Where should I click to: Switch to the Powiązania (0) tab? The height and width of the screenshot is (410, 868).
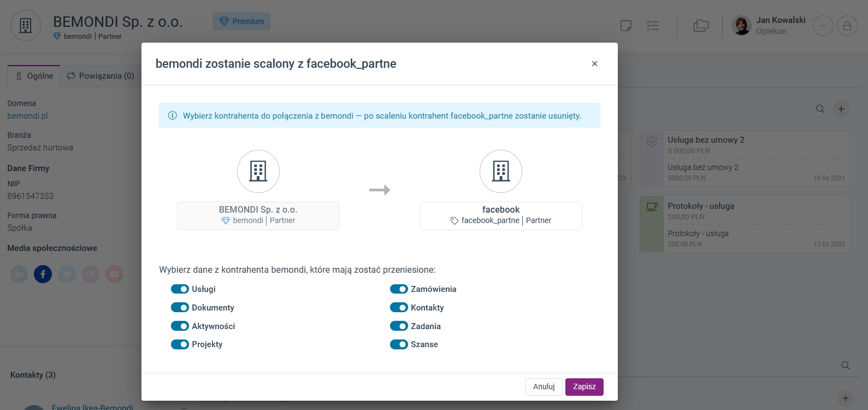pos(100,76)
